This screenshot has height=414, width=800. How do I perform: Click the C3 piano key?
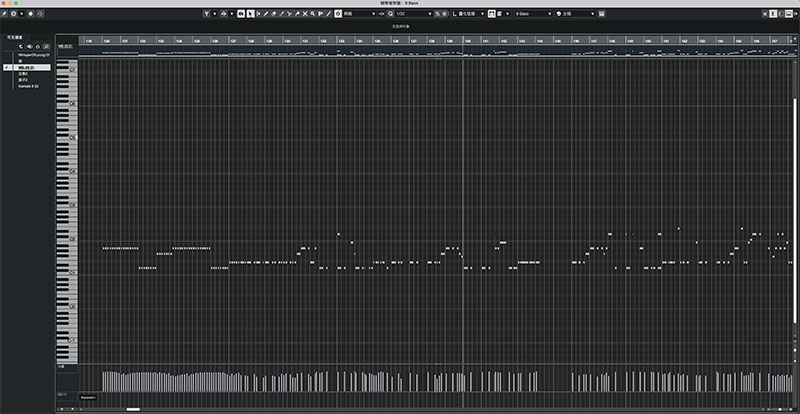pos(71,205)
